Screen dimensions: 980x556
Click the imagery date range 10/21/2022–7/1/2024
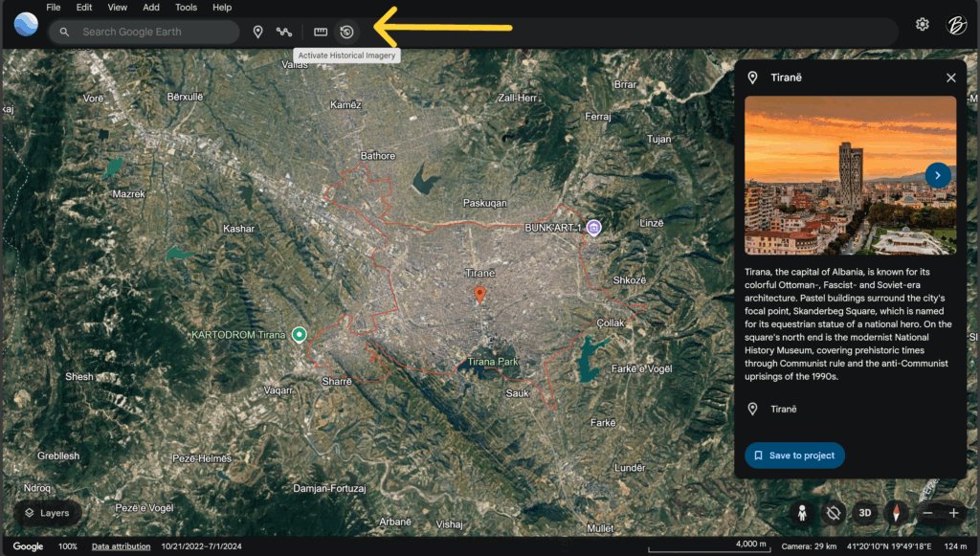pos(201,546)
